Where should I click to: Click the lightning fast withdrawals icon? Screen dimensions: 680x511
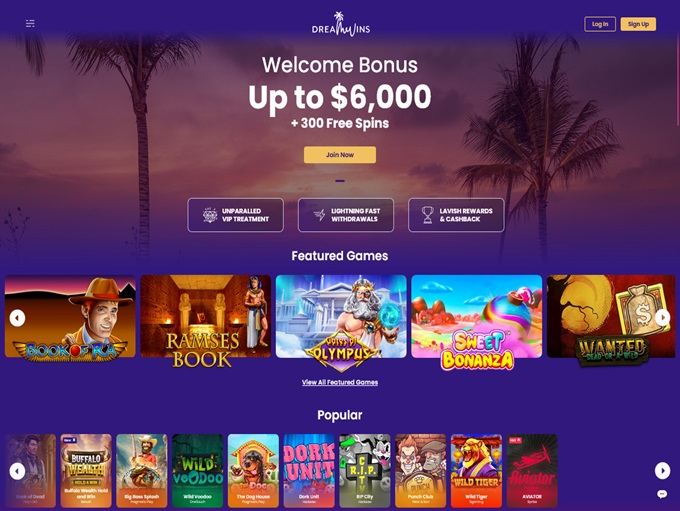tap(320, 215)
